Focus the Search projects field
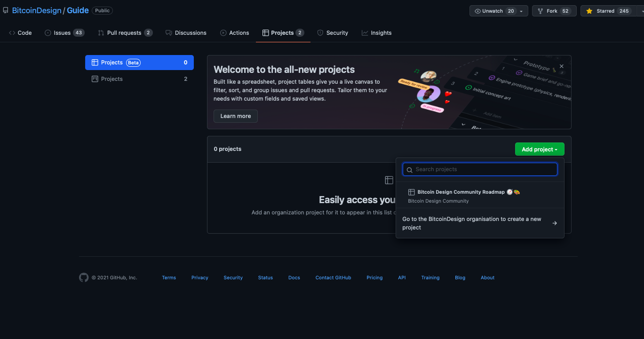 click(480, 169)
